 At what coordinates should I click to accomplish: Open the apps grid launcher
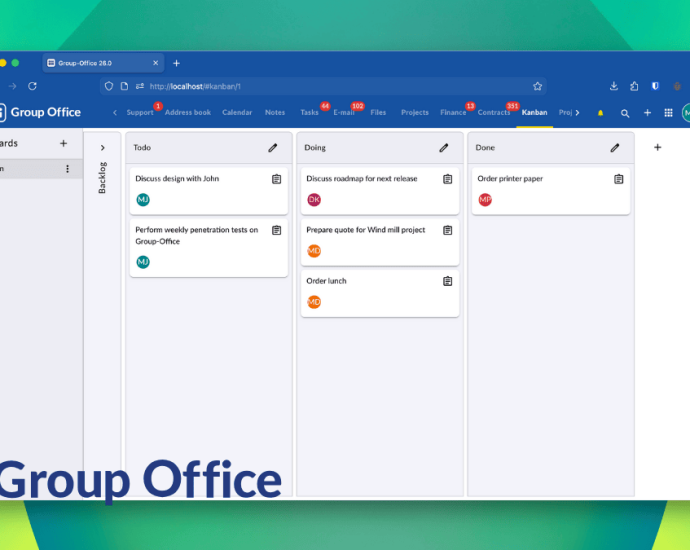668,113
